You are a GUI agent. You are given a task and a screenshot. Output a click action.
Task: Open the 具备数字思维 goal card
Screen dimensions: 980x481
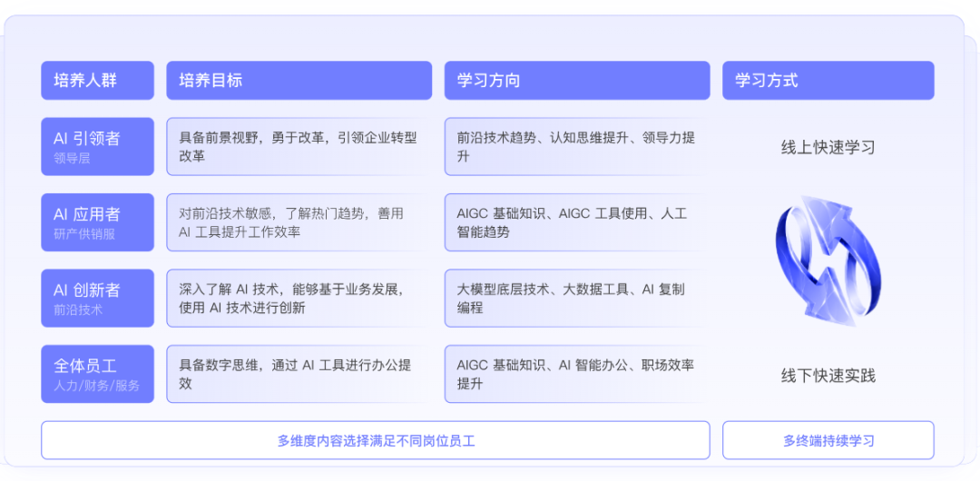299,373
